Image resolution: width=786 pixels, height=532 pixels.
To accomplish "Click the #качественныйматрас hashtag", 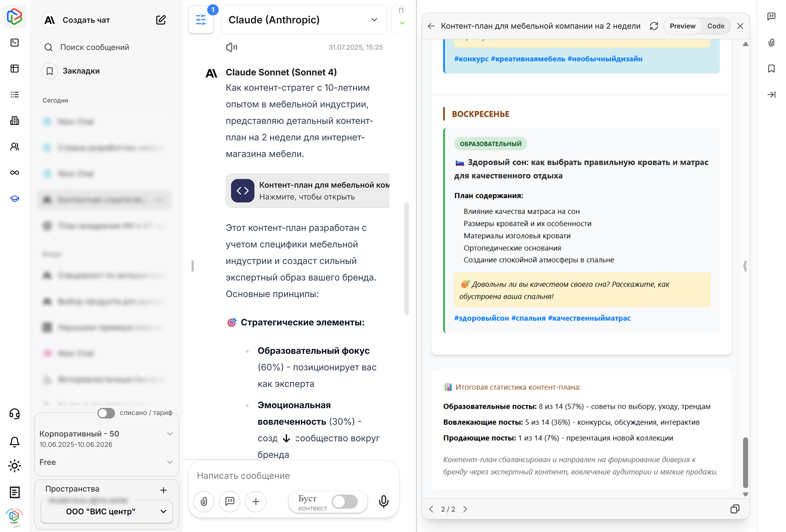I will [x=589, y=318].
